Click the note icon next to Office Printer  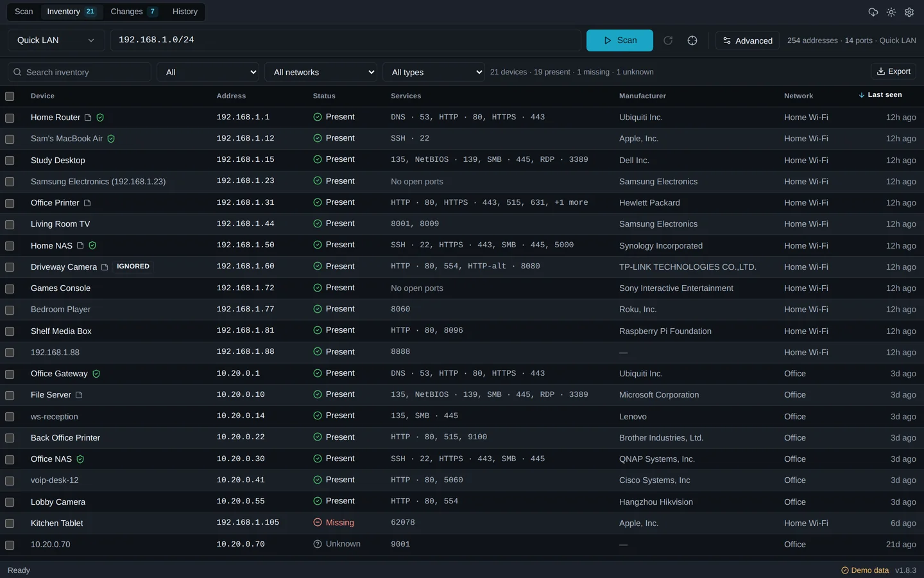point(87,203)
